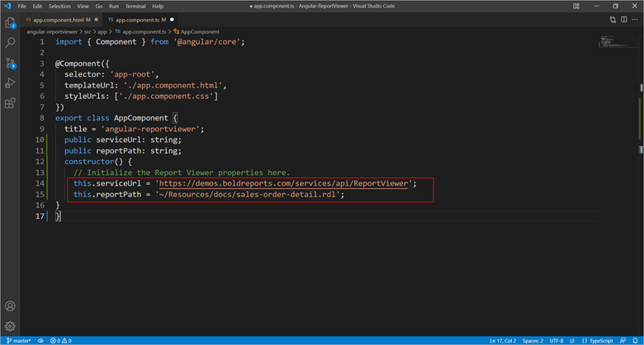
Task: Open notifications bell in status bar
Action: [635, 341]
